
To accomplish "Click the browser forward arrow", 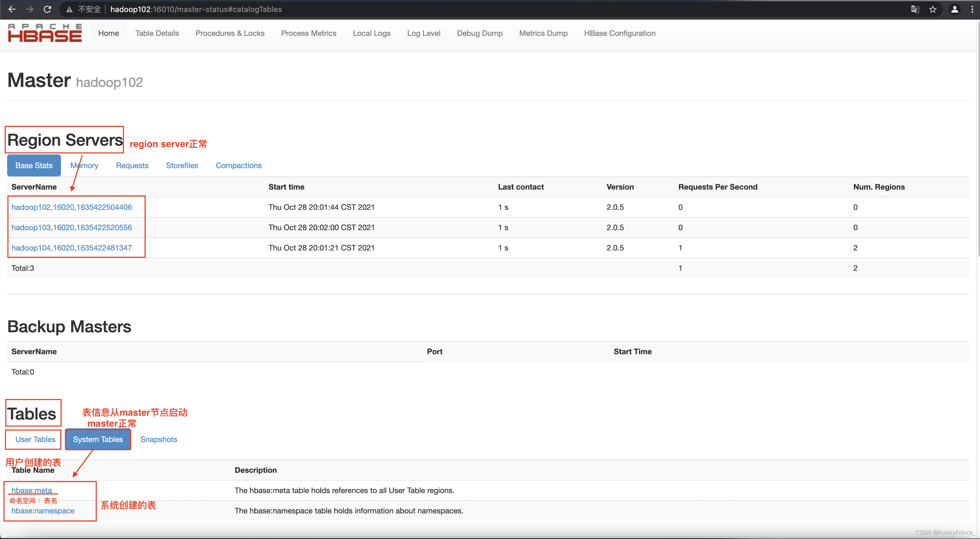I will point(30,9).
